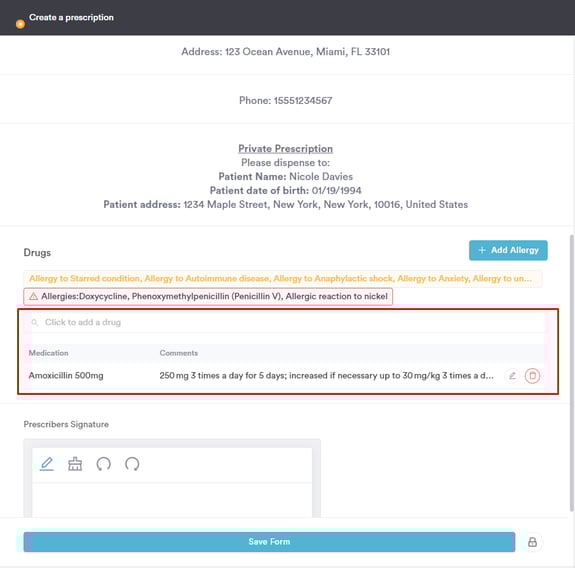Focus the 'Click to add a drug' field
Viewport: 575px width, 568px height.
[x=288, y=322]
